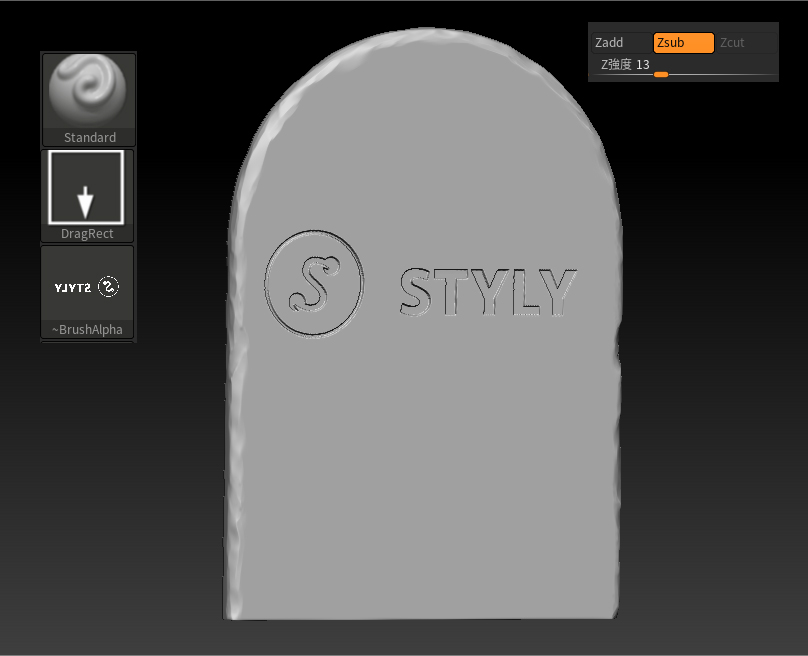Image resolution: width=808 pixels, height=656 pixels.
Task: Open the BrushAlpha STYLY alpha thumbnail
Action: click(x=87, y=292)
